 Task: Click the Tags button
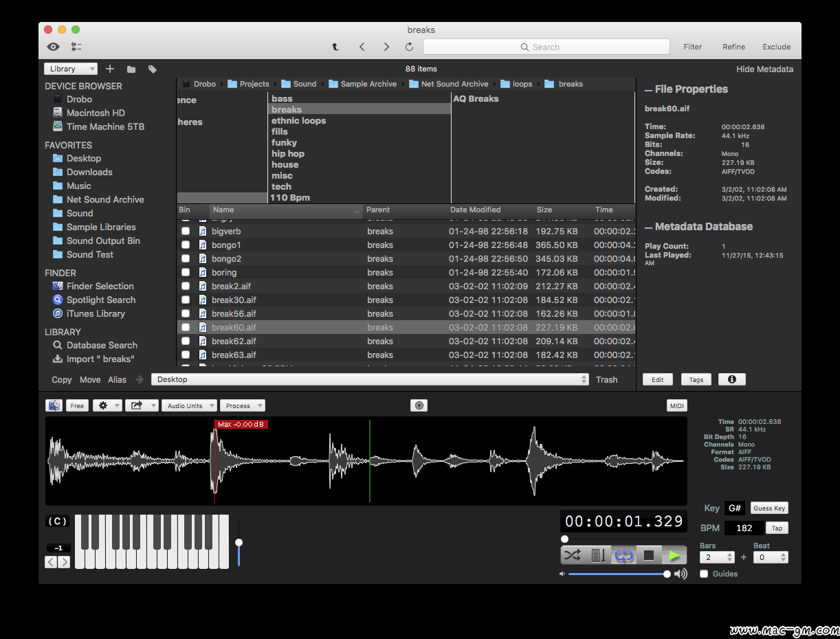[x=696, y=379]
